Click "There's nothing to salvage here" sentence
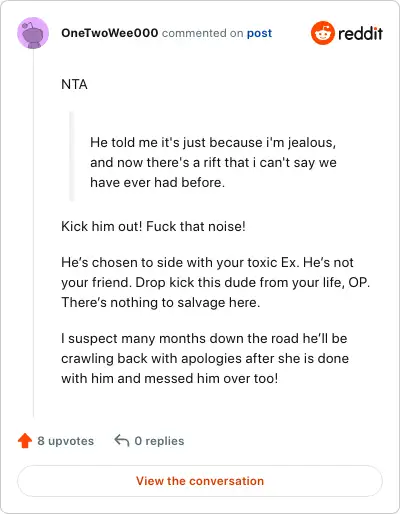This screenshot has height=514, width=400. click(x=160, y=302)
